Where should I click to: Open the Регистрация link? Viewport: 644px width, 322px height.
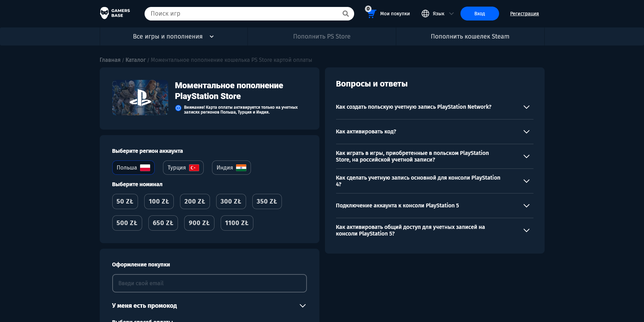524,14
